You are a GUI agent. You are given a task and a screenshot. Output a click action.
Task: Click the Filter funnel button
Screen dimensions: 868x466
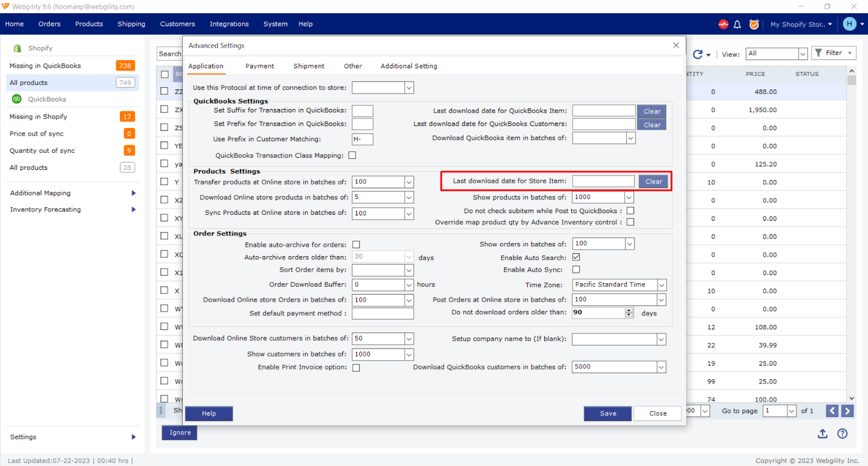click(x=834, y=53)
